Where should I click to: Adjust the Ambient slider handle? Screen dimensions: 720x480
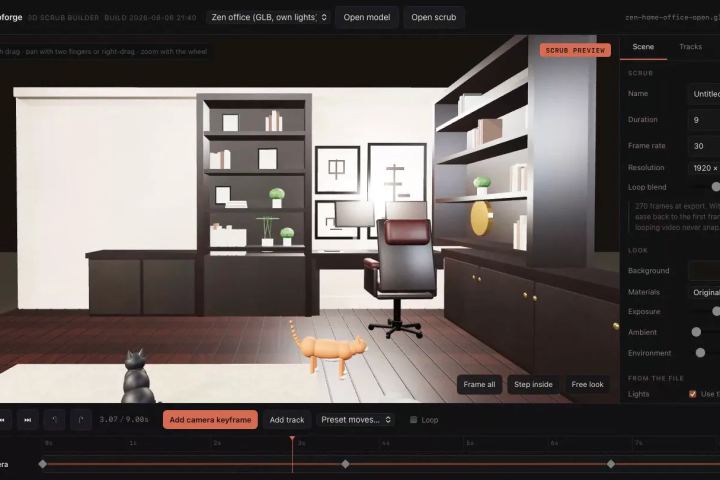(696, 332)
